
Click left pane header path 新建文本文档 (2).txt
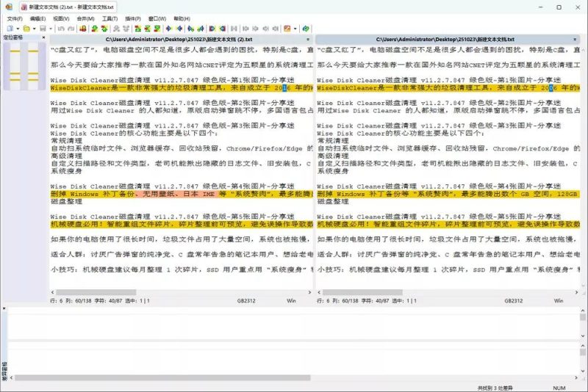point(179,39)
